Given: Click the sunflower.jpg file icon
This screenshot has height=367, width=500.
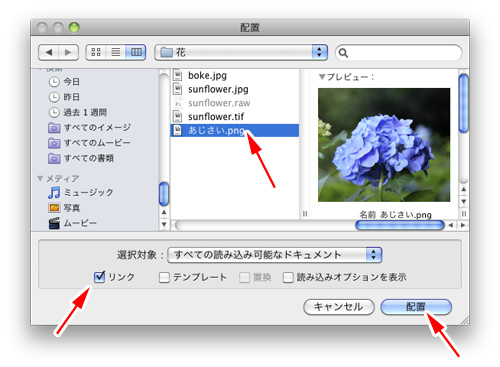Looking at the screenshot, I should tap(178, 89).
